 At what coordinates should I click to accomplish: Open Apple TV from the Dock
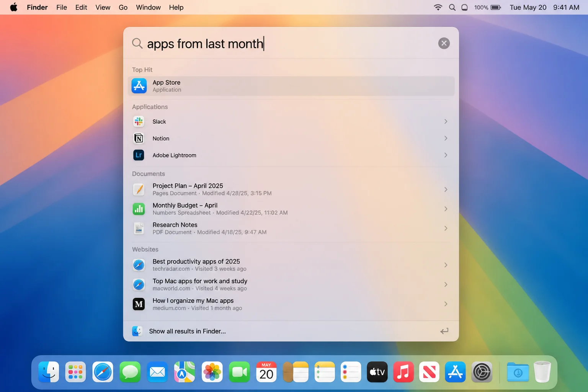[x=377, y=372]
